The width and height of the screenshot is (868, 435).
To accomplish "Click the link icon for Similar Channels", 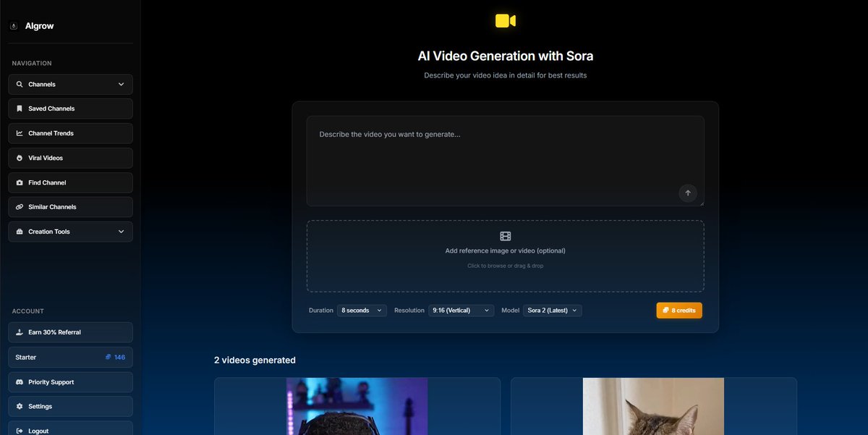I will [x=20, y=207].
